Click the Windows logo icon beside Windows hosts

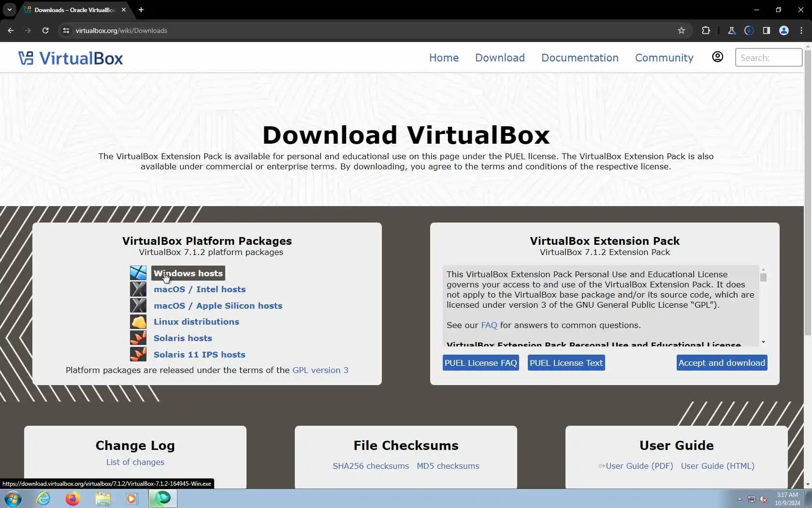click(x=138, y=273)
